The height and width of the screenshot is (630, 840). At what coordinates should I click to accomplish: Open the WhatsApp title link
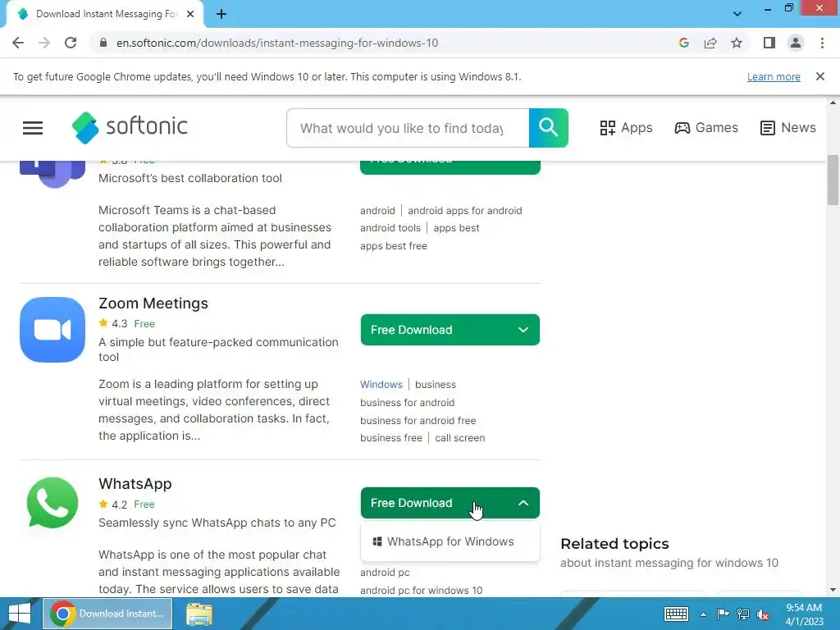pos(135,484)
